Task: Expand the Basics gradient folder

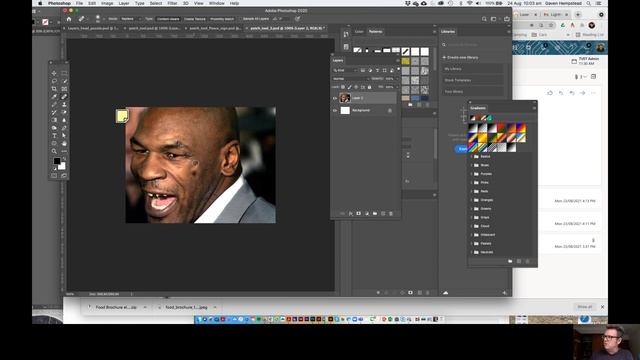Action: coord(472,156)
